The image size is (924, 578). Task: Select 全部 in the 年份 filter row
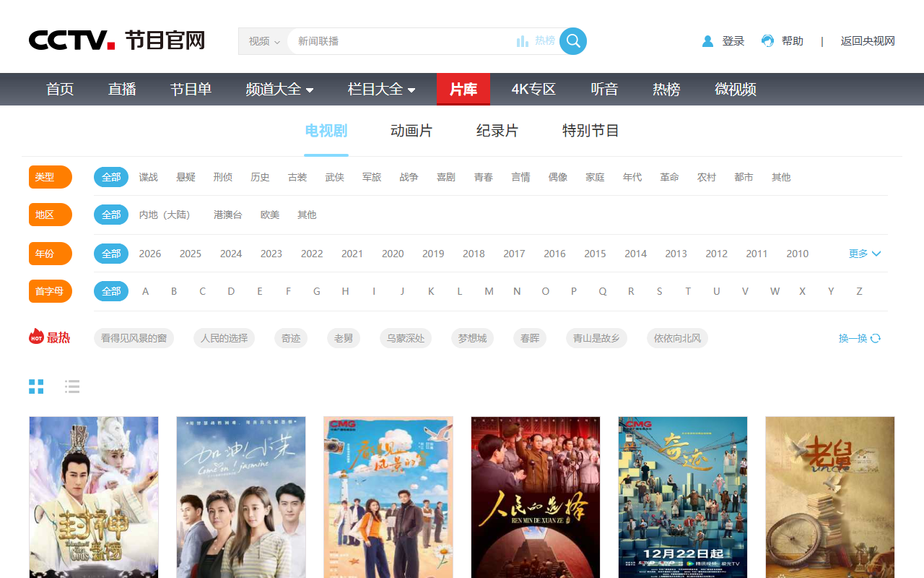point(111,254)
